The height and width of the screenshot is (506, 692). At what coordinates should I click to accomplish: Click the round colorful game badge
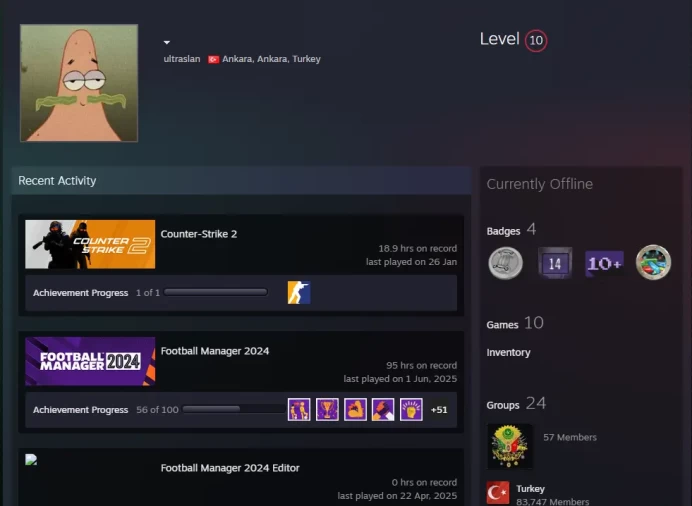coord(653,262)
